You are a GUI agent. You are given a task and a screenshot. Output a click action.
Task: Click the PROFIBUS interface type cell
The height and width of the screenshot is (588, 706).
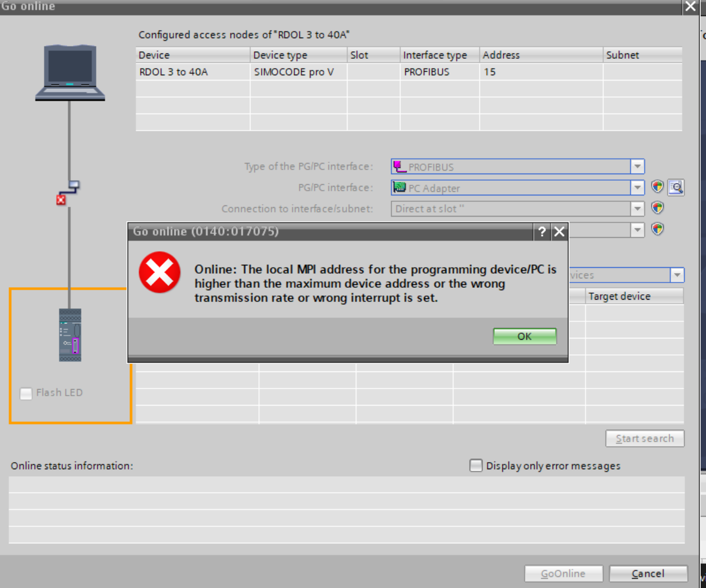pos(440,72)
